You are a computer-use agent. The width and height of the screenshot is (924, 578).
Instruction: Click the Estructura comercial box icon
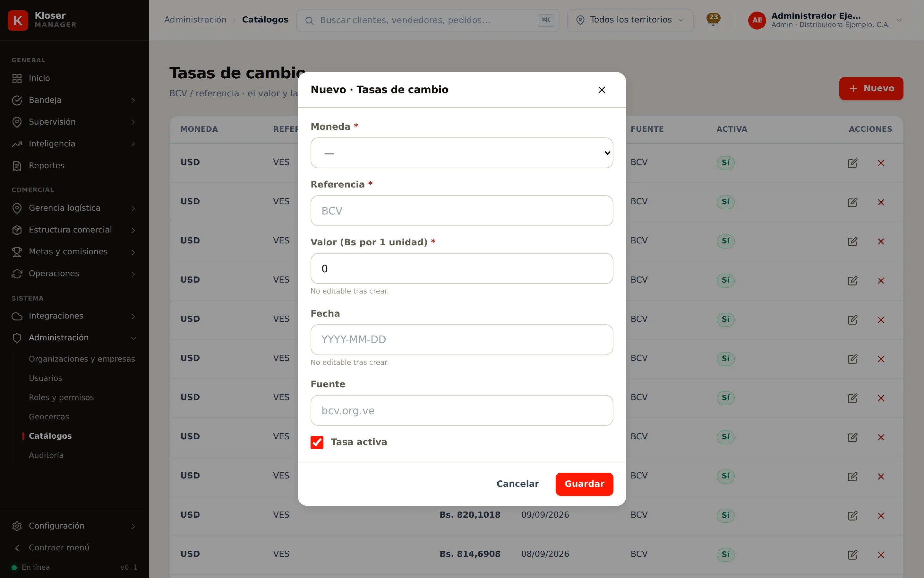(x=17, y=230)
